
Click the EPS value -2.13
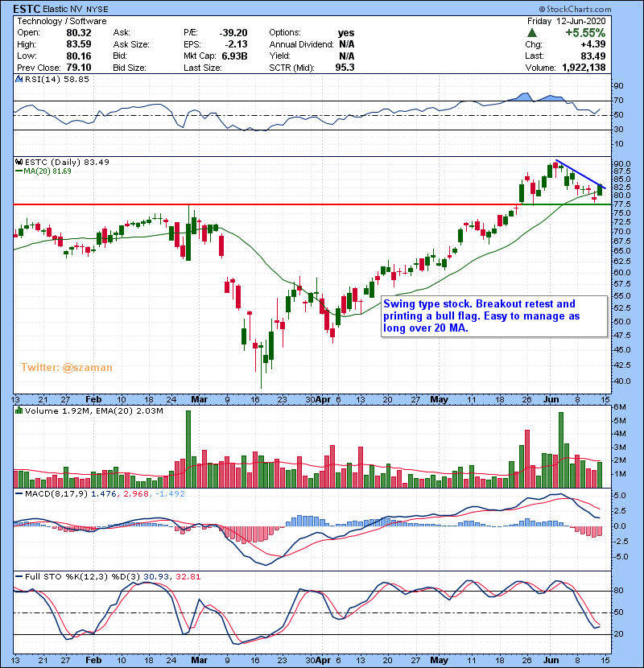[x=237, y=44]
